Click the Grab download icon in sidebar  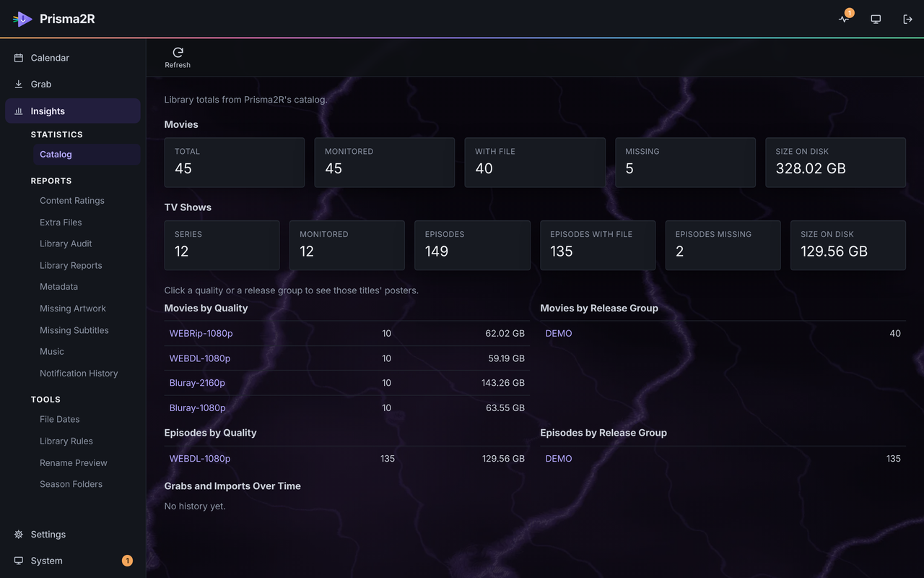coord(19,85)
